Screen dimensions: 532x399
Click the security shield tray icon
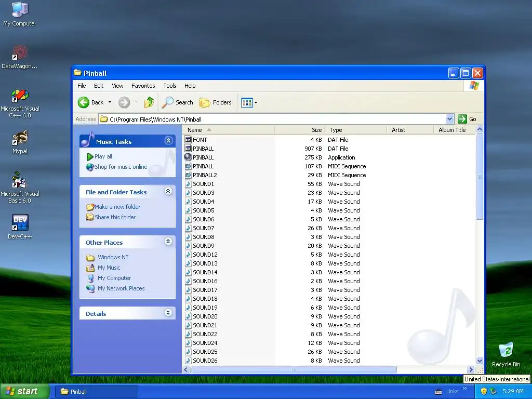484,391
